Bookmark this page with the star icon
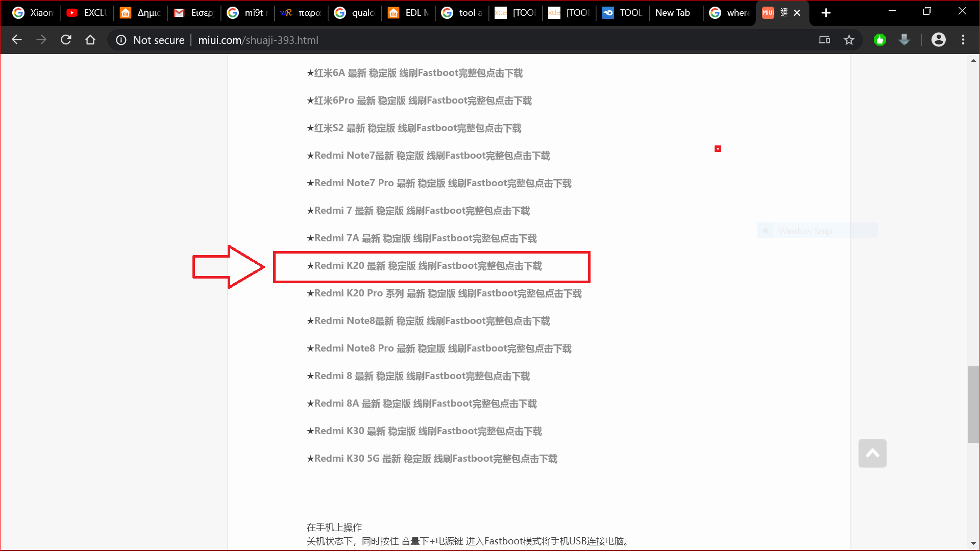980x551 pixels. point(849,40)
